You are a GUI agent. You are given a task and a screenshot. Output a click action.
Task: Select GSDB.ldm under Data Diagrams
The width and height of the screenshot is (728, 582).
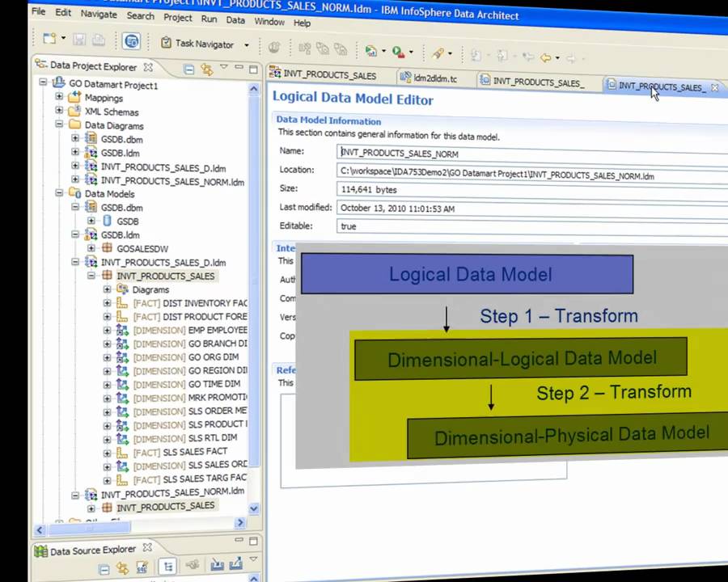pyautogui.click(x=121, y=153)
